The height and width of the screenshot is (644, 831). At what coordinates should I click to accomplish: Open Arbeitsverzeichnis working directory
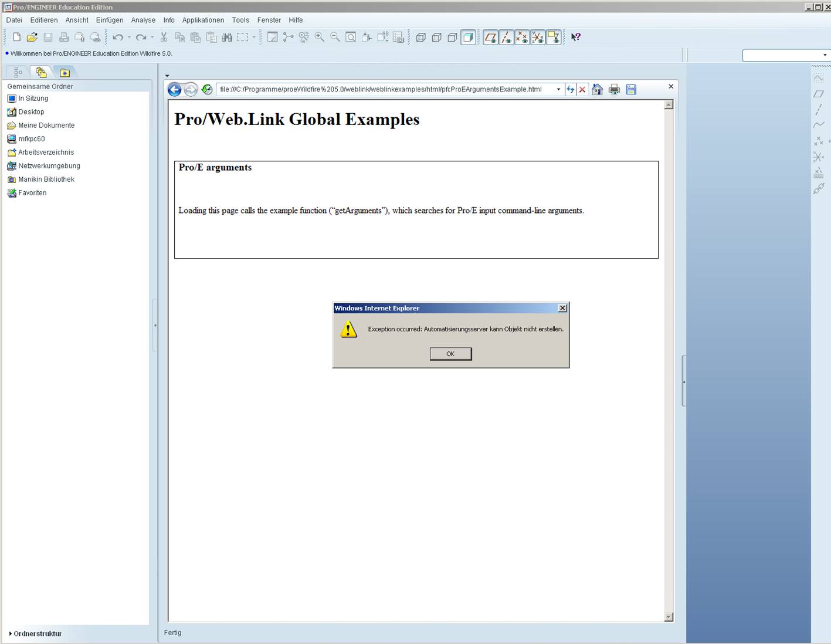point(40,152)
